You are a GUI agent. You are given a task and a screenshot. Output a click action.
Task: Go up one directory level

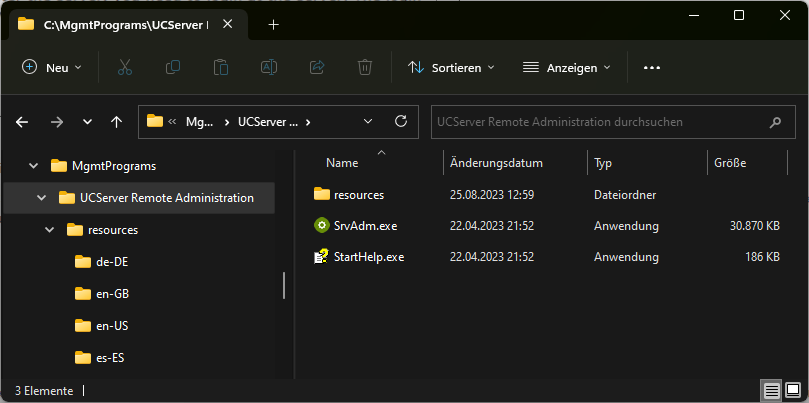point(117,122)
